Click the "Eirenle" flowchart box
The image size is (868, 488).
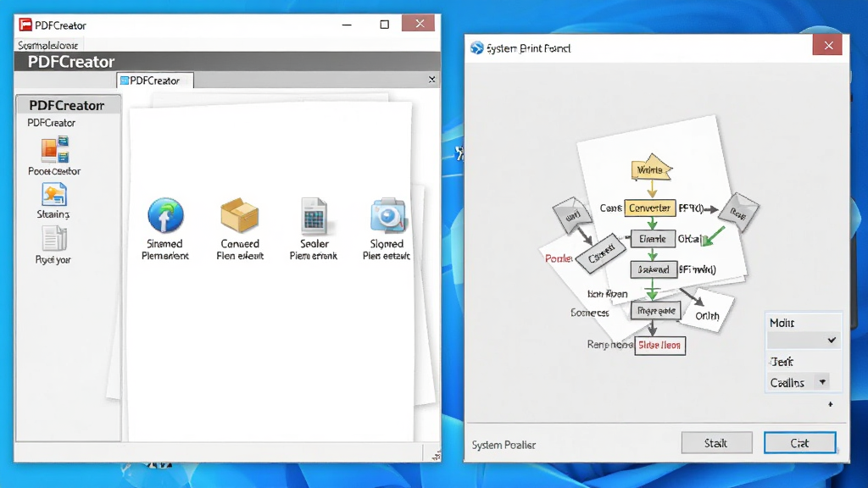click(x=653, y=239)
